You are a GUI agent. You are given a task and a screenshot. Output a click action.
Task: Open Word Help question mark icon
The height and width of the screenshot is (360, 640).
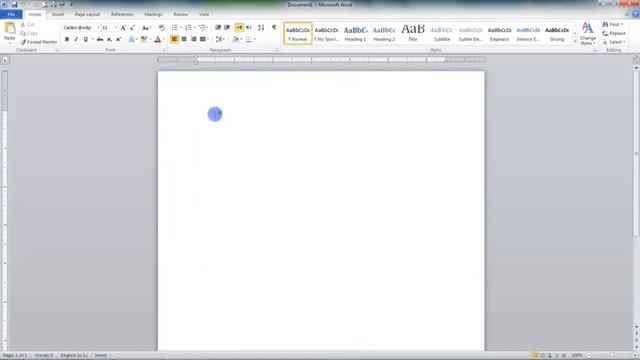point(636,14)
